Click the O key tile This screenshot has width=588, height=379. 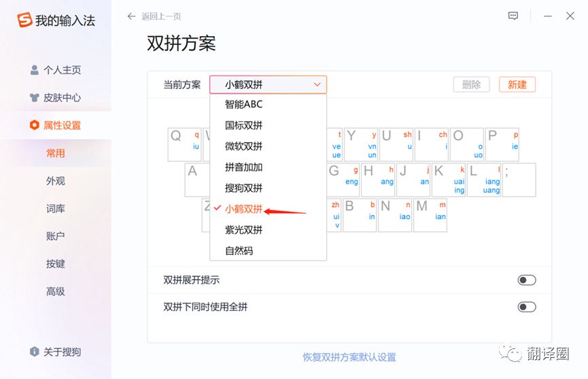[x=467, y=144]
